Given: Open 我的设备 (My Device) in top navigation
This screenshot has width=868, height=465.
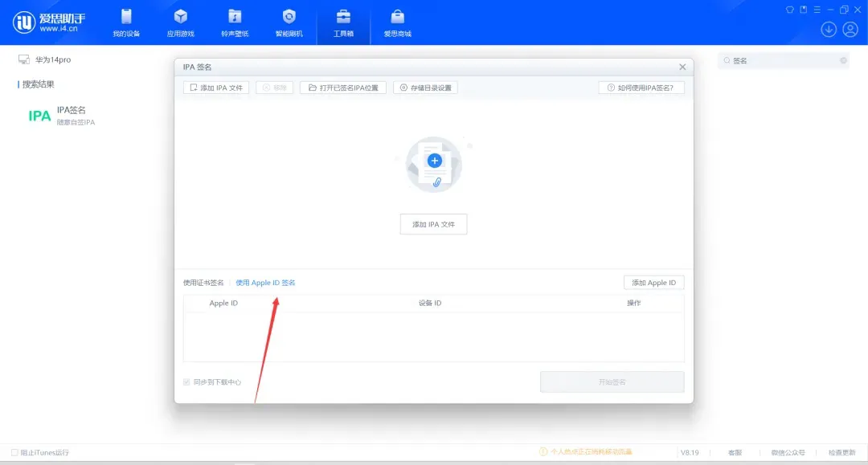Looking at the screenshot, I should [x=126, y=22].
